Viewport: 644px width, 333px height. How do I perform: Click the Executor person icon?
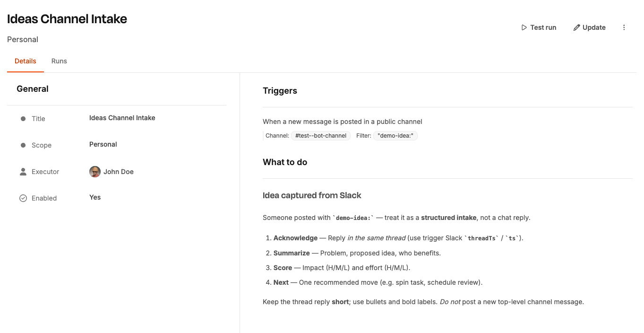pyautogui.click(x=23, y=172)
